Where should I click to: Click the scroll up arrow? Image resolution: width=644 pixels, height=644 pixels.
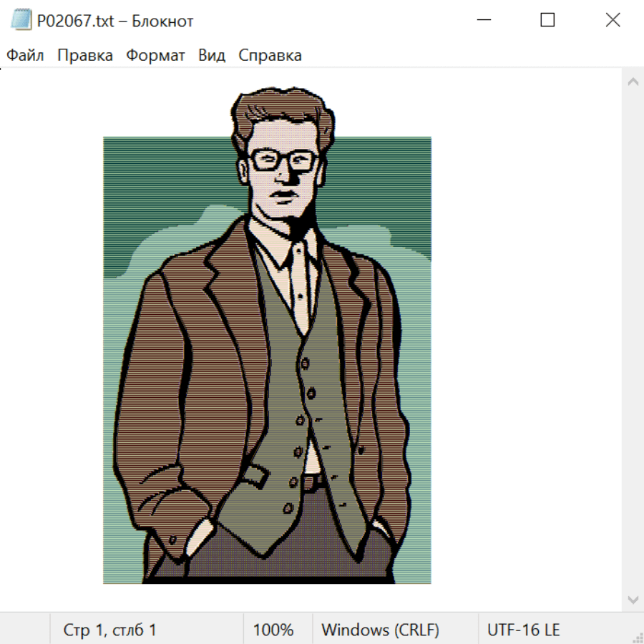point(633,82)
